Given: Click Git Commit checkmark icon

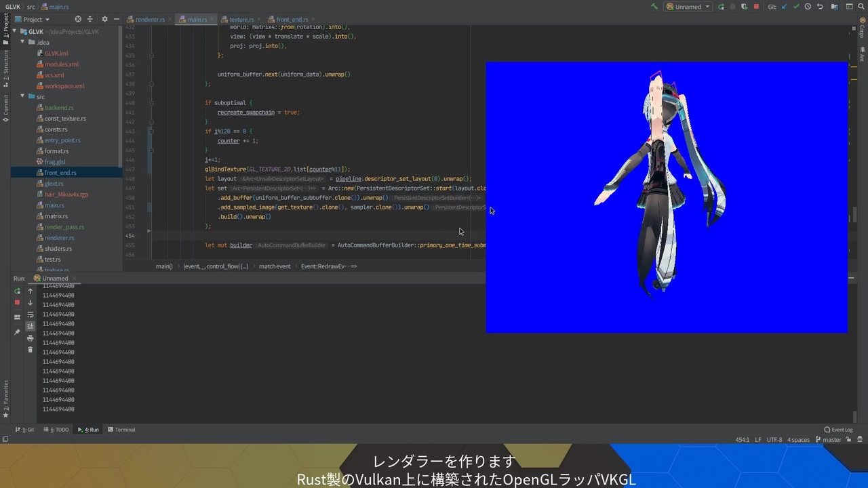Looking at the screenshot, I should 796,7.
